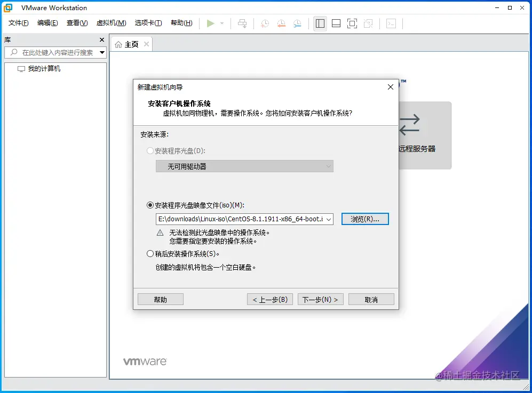Show the thumbnail bar via toolbar icon

click(337, 23)
